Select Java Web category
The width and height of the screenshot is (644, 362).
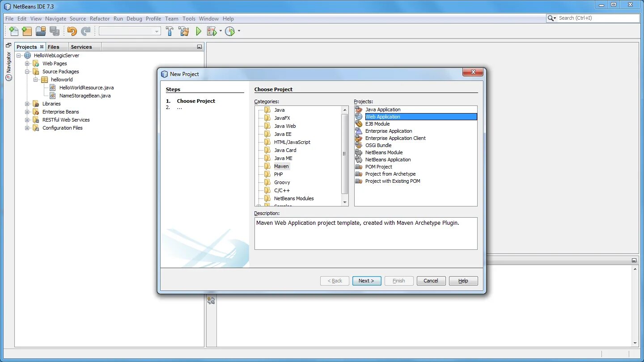285,126
